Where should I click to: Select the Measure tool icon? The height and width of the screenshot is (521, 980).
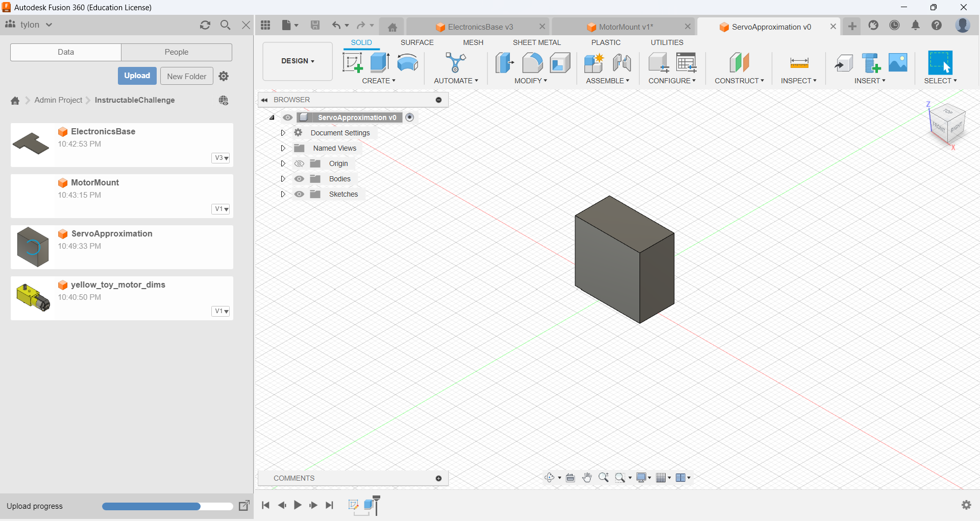click(x=799, y=63)
